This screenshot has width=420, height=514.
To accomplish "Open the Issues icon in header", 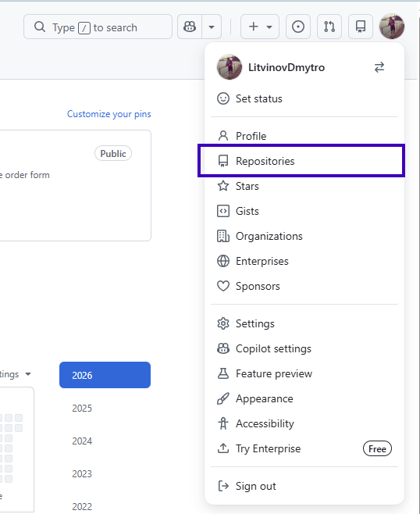I will pos(298,27).
